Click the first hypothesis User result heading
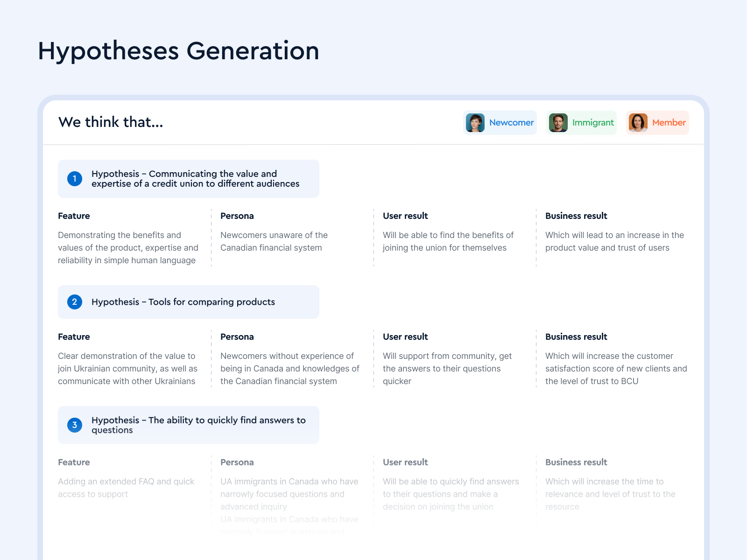747x560 pixels. pyautogui.click(x=405, y=216)
